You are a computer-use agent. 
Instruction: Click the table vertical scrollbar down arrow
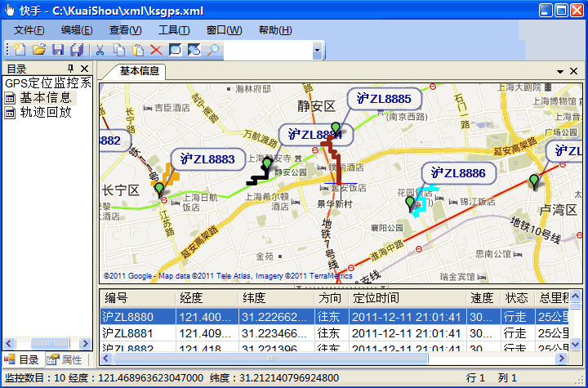click(x=575, y=344)
